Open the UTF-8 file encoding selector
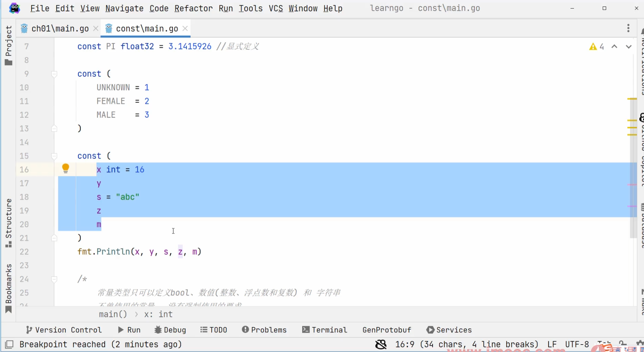This screenshot has width=644, height=352. [577, 345]
